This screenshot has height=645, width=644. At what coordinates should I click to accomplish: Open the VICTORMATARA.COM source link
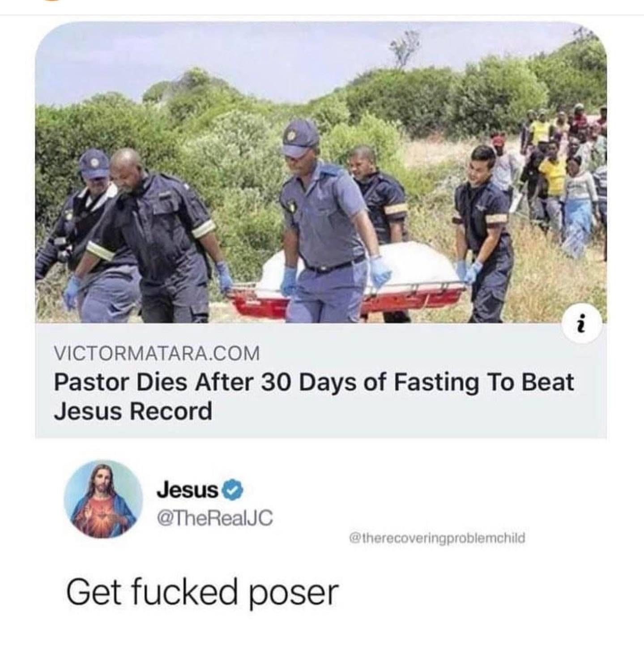tap(156, 354)
